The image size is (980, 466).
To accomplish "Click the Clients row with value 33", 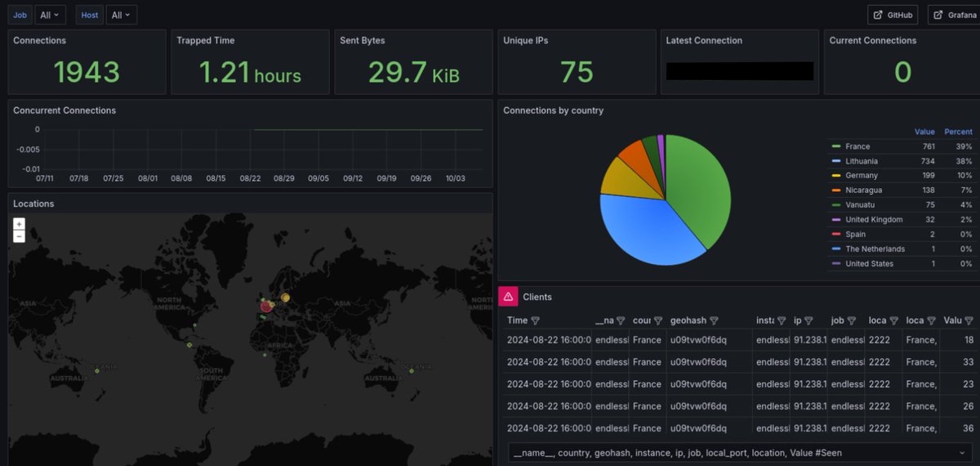I will [739, 362].
